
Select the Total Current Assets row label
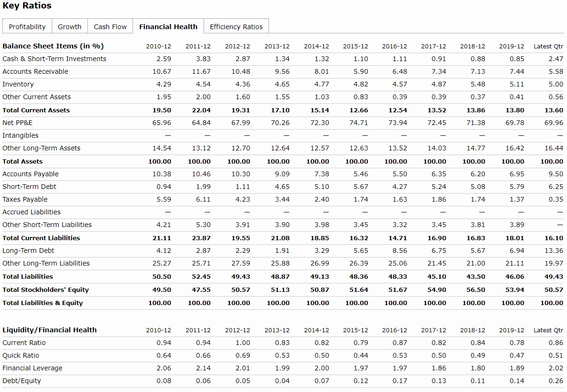coord(36,110)
